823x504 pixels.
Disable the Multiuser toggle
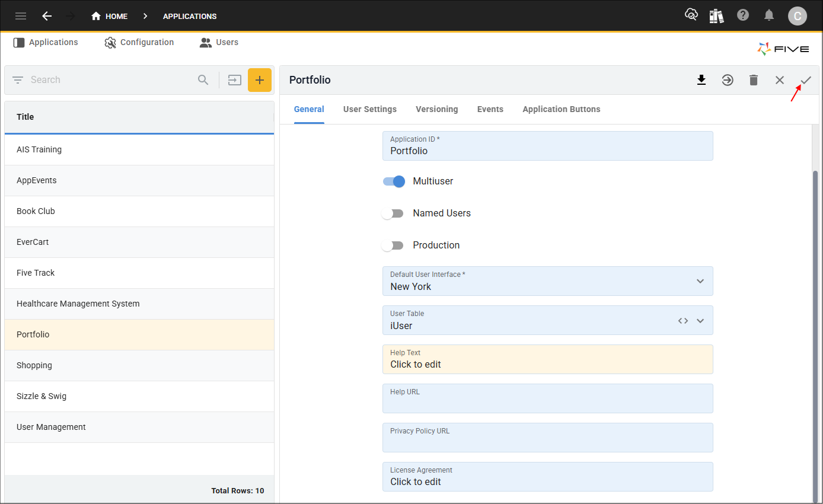point(394,181)
